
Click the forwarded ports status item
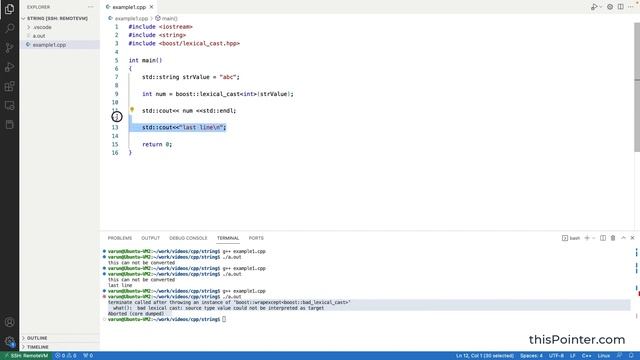click(88, 356)
